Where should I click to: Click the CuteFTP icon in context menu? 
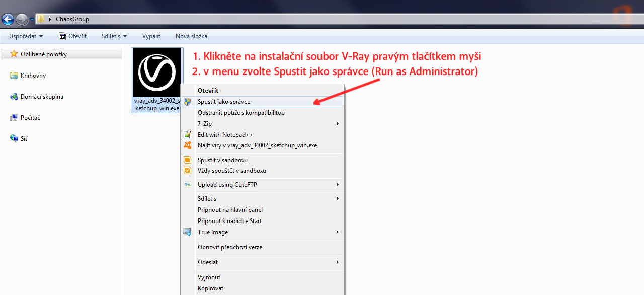[x=187, y=185]
